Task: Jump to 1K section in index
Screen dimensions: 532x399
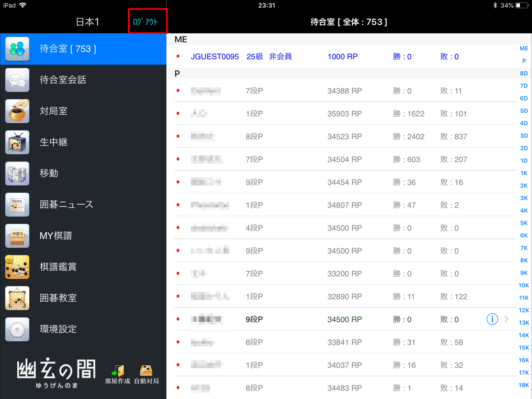Action: pos(524,173)
